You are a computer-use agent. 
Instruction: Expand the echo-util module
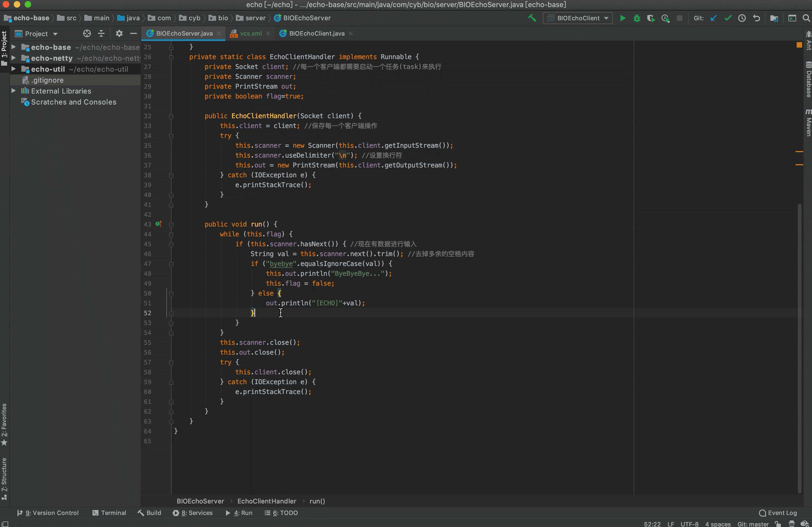(x=14, y=69)
